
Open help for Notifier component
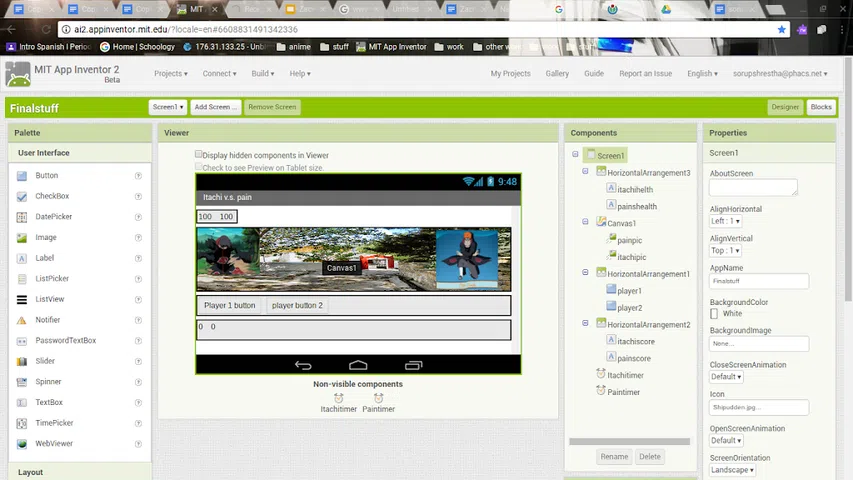point(138,320)
